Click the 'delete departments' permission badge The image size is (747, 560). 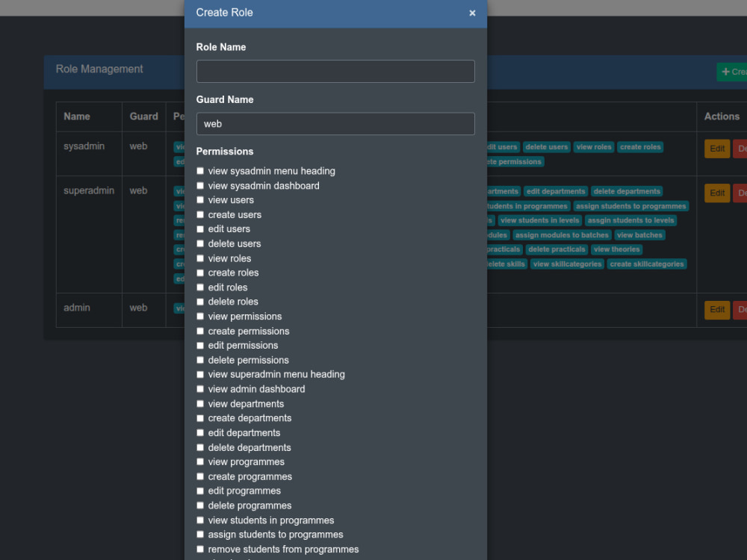[x=627, y=191]
